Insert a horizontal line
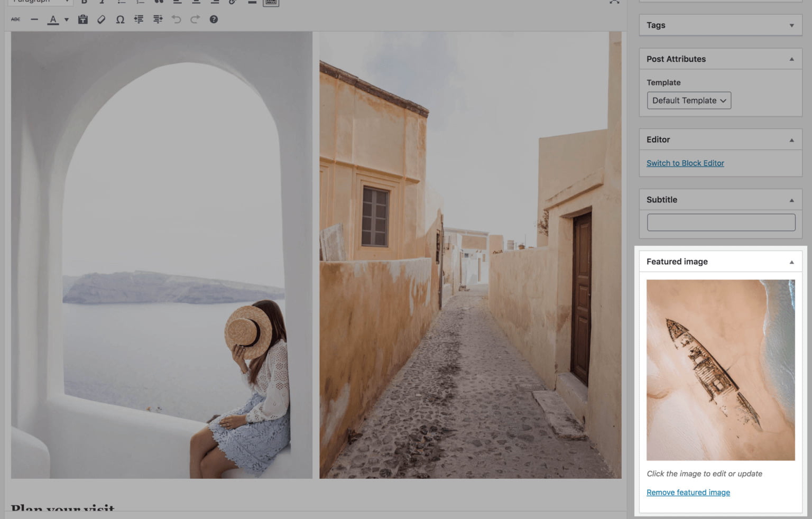The width and height of the screenshot is (812, 519). pyautogui.click(x=34, y=20)
